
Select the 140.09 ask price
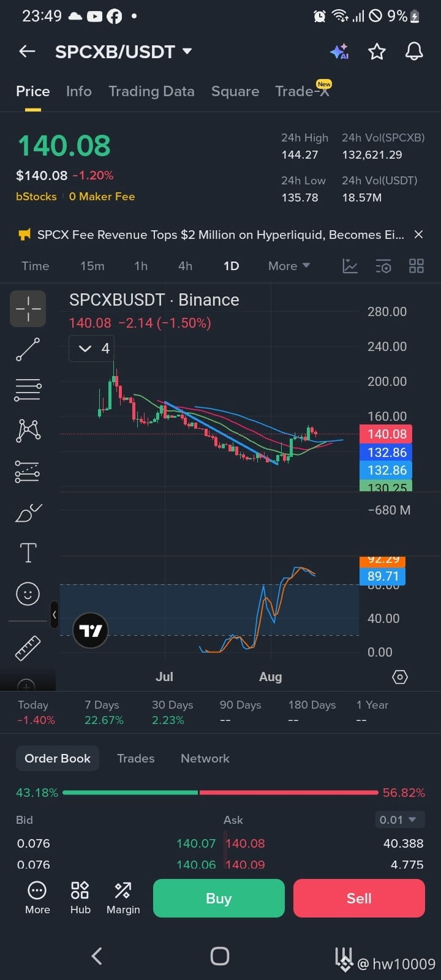tap(246, 864)
